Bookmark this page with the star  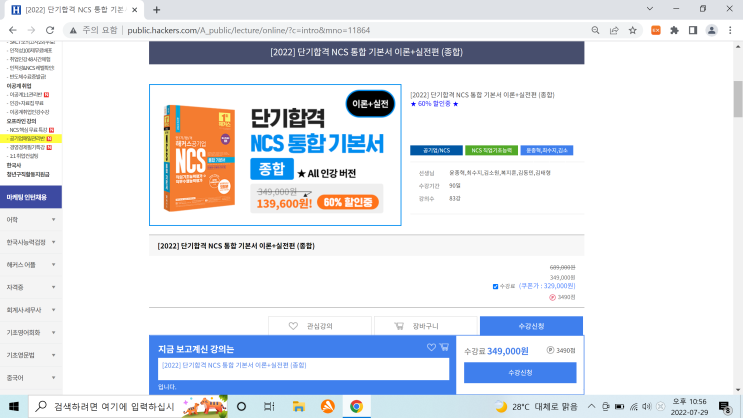(x=633, y=30)
